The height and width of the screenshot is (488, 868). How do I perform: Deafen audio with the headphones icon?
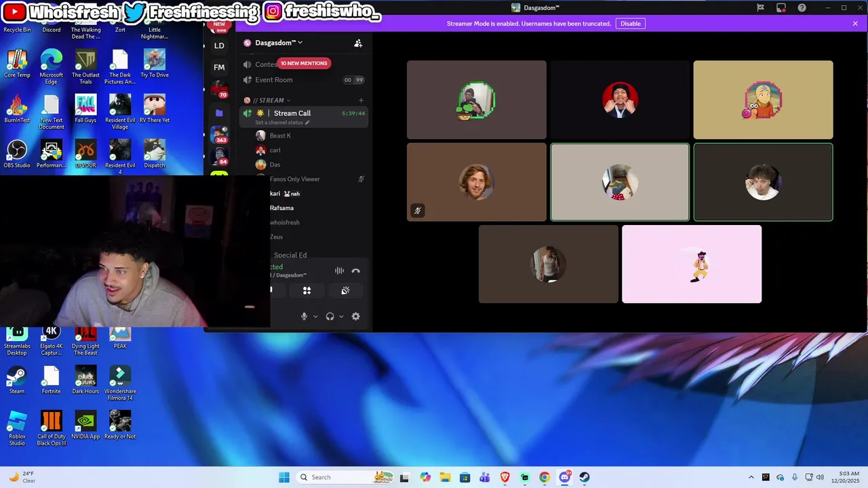(330, 317)
